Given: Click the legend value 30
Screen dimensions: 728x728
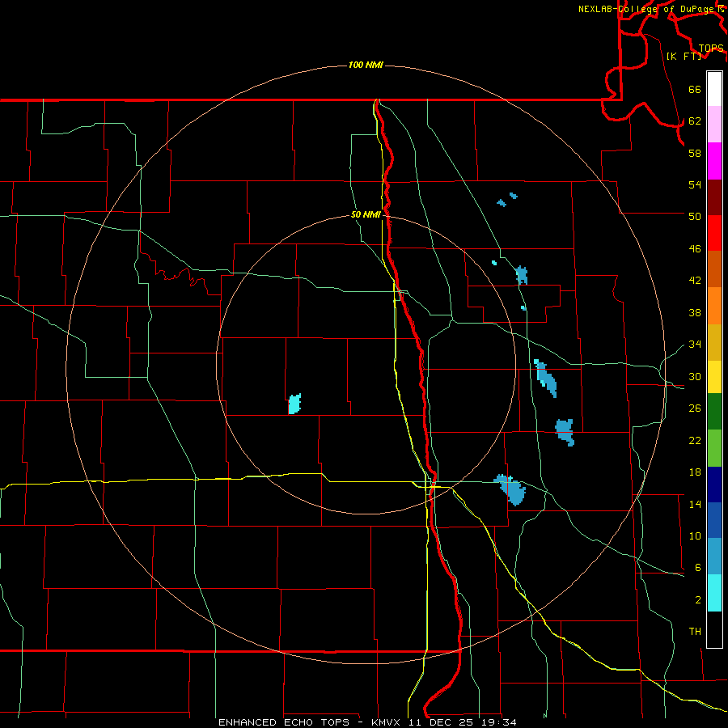Looking at the screenshot, I should point(695,376).
